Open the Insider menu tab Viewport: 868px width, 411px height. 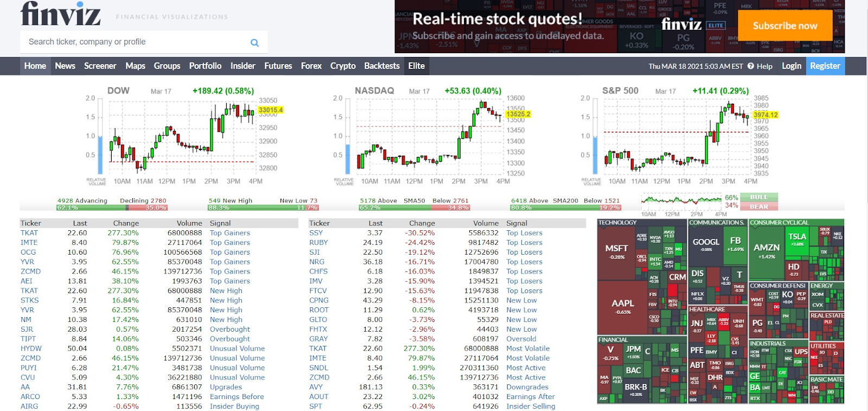(x=242, y=66)
